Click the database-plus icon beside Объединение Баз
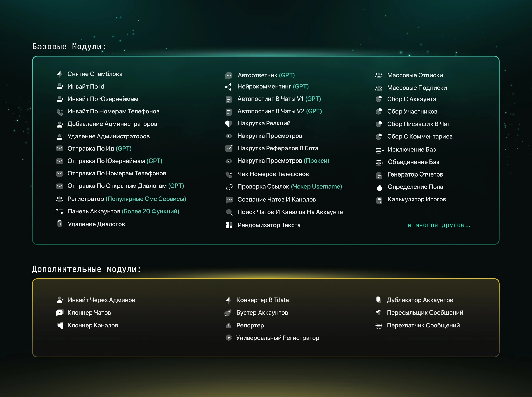This screenshot has width=532, height=397. point(379,163)
